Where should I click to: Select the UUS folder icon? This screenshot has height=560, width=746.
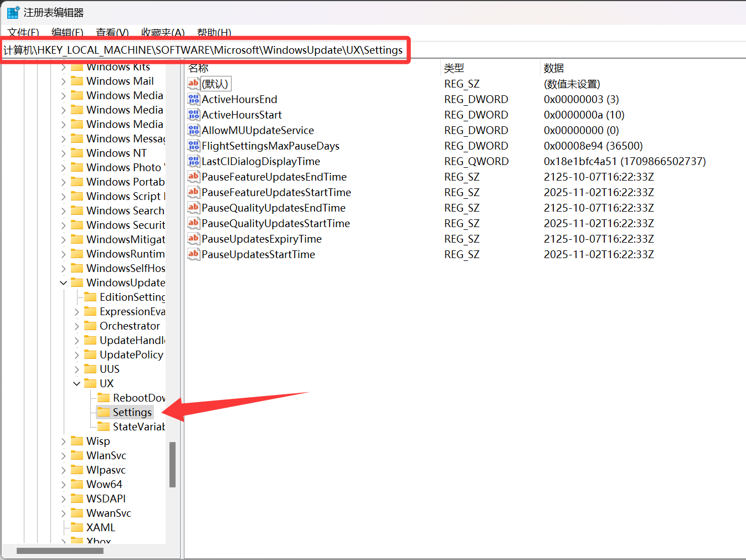click(x=90, y=369)
